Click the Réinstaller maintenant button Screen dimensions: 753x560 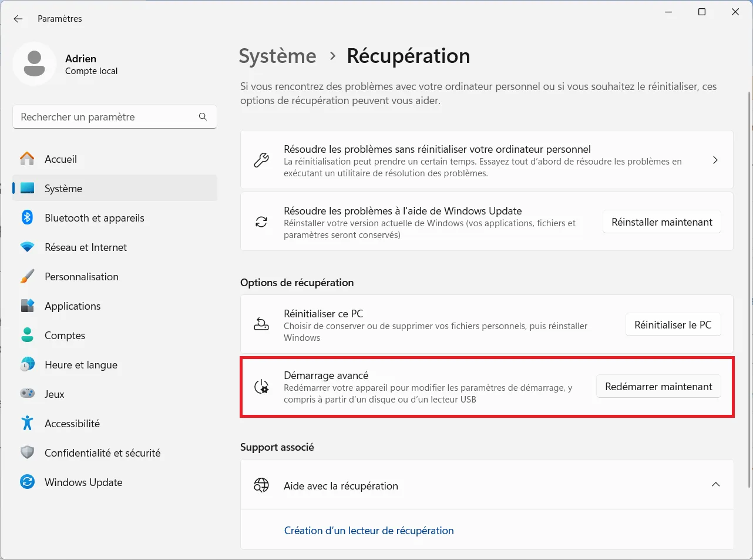click(662, 222)
